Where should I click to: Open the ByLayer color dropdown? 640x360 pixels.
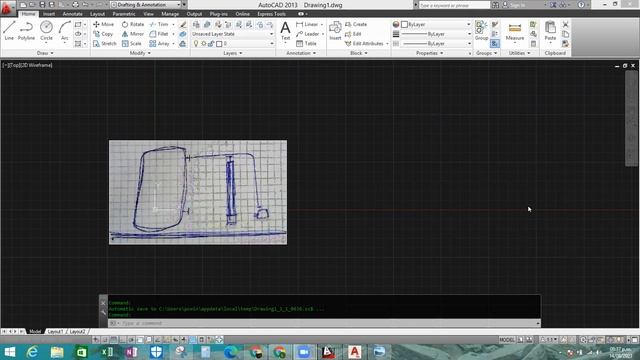pyautogui.click(x=436, y=24)
